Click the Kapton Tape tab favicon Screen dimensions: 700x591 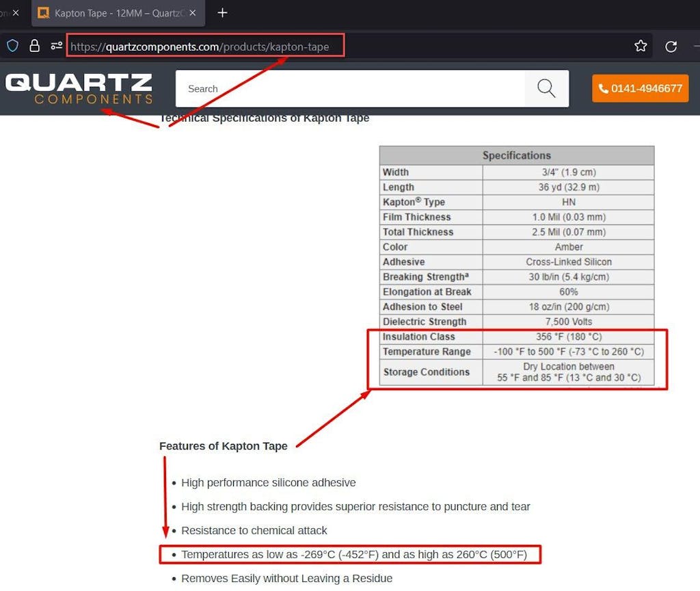point(44,13)
